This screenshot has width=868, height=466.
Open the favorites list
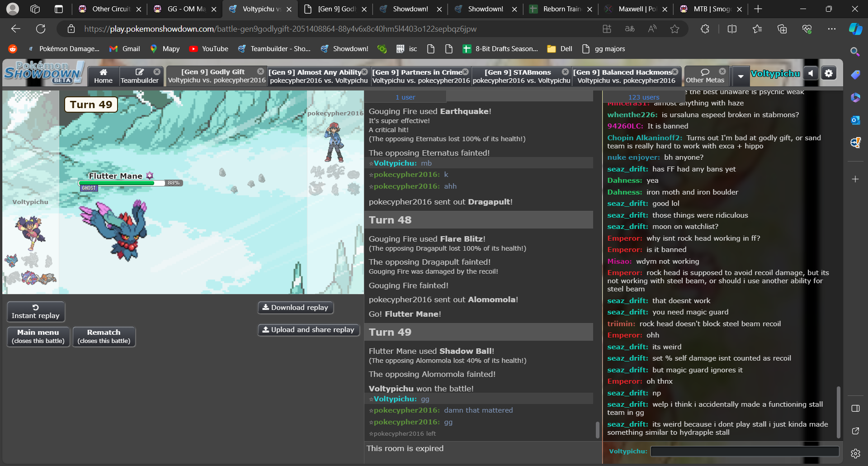(x=757, y=29)
